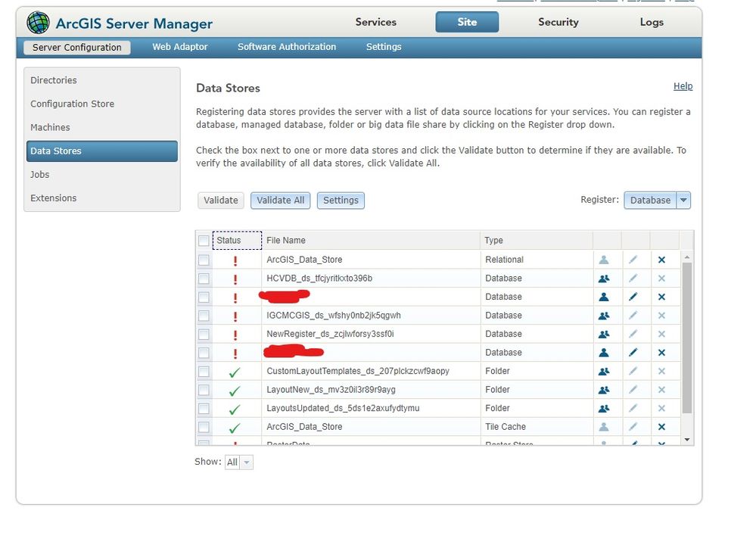Edit the first redacted Database entry
The width and height of the screenshot is (756, 551).
pos(633,297)
